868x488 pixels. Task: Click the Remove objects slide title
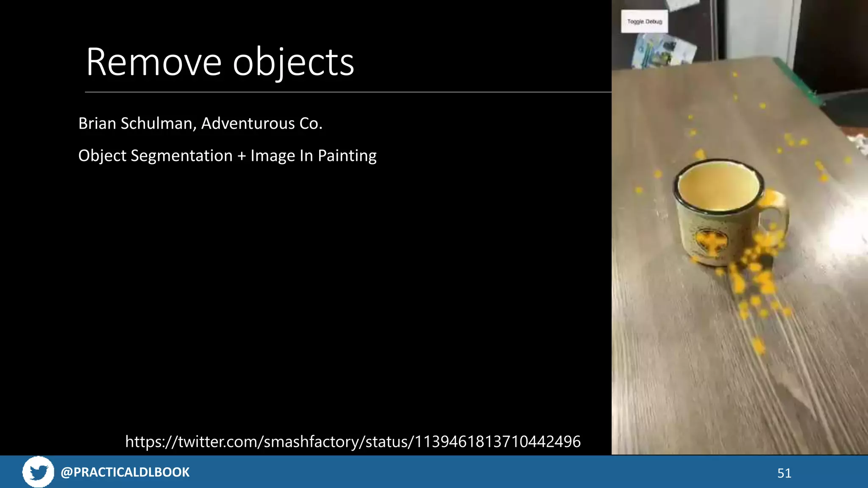coord(220,62)
